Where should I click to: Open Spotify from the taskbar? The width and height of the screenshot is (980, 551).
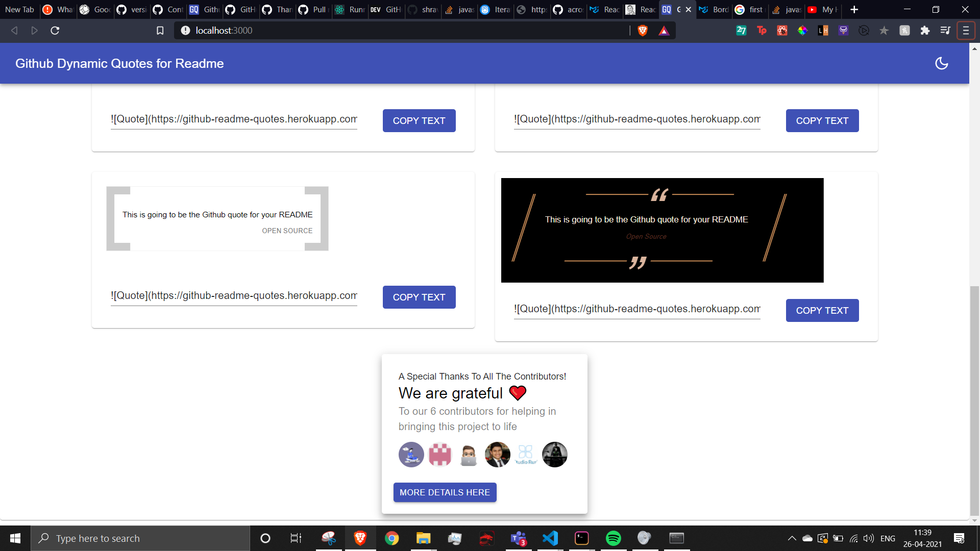(613, 538)
